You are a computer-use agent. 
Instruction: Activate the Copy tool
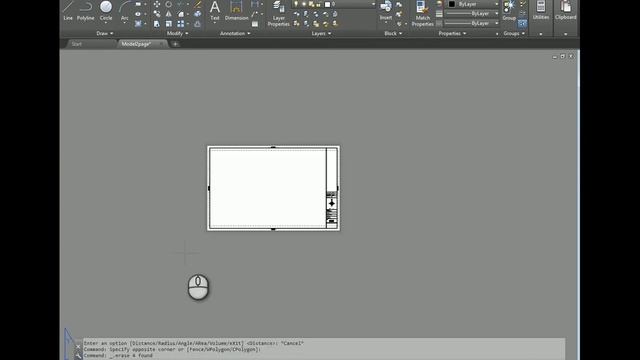157,14
